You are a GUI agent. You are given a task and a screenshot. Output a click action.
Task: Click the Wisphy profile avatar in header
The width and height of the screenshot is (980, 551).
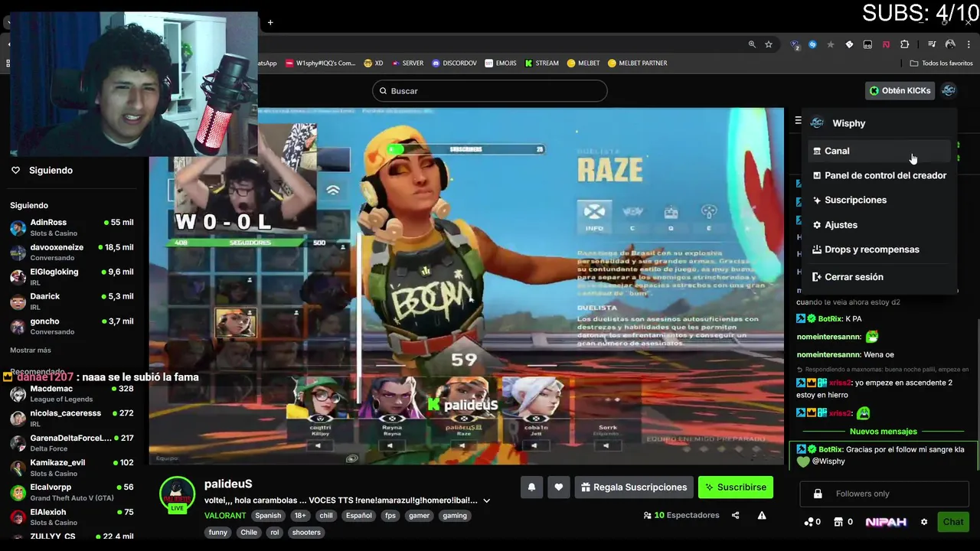(x=949, y=90)
